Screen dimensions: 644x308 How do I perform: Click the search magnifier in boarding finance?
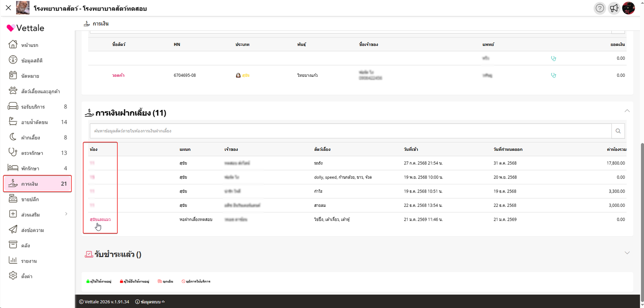pyautogui.click(x=618, y=131)
